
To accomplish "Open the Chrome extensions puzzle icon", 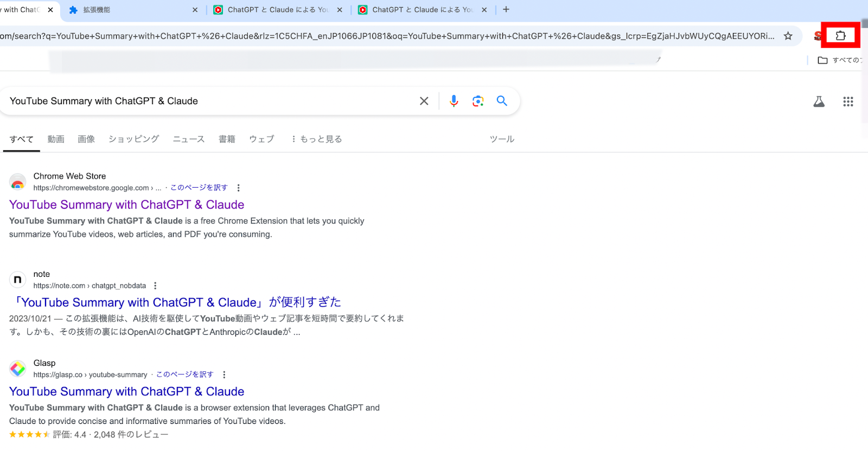I will pos(840,36).
